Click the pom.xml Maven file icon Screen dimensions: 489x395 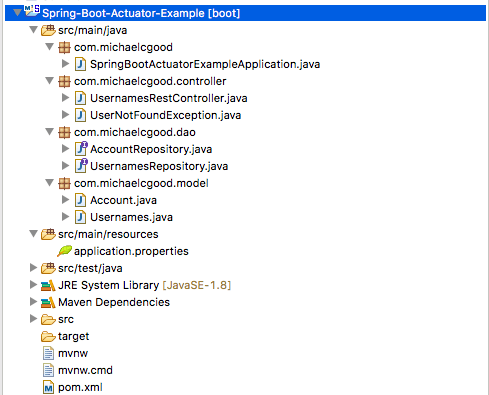click(48, 387)
